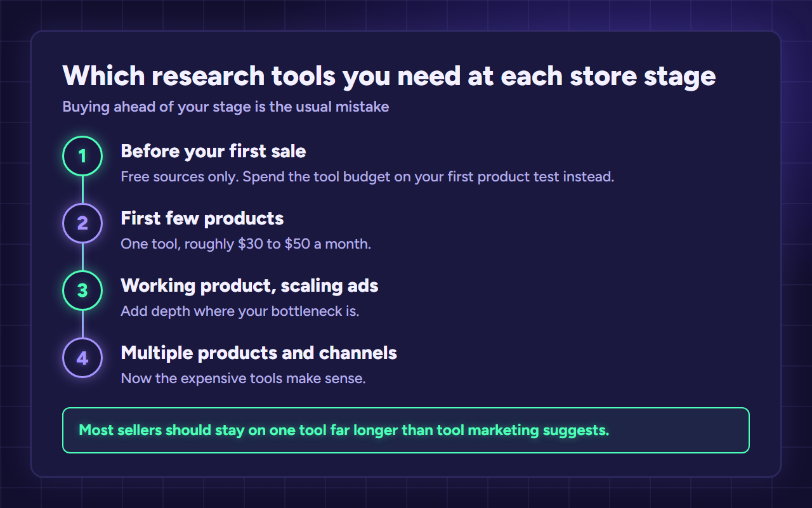Viewport: 812px width, 508px height.
Task: Click the title 'Which research tools you need'
Action: (x=263, y=76)
